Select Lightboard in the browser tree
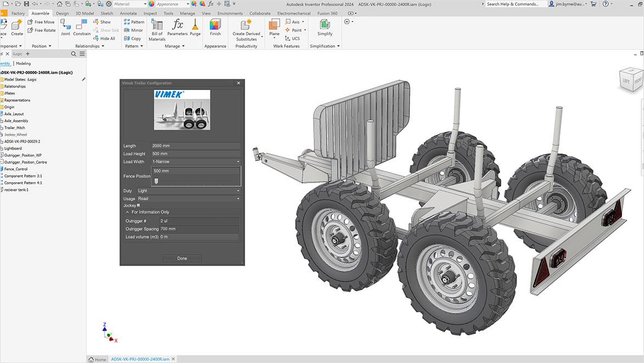644x363 pixels. pyautogui.click(x=13, y=148)
